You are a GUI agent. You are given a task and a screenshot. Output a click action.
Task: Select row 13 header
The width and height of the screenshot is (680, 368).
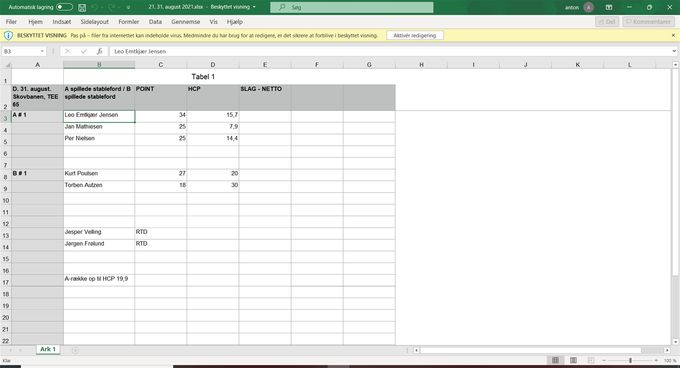[x=6, y=235]
